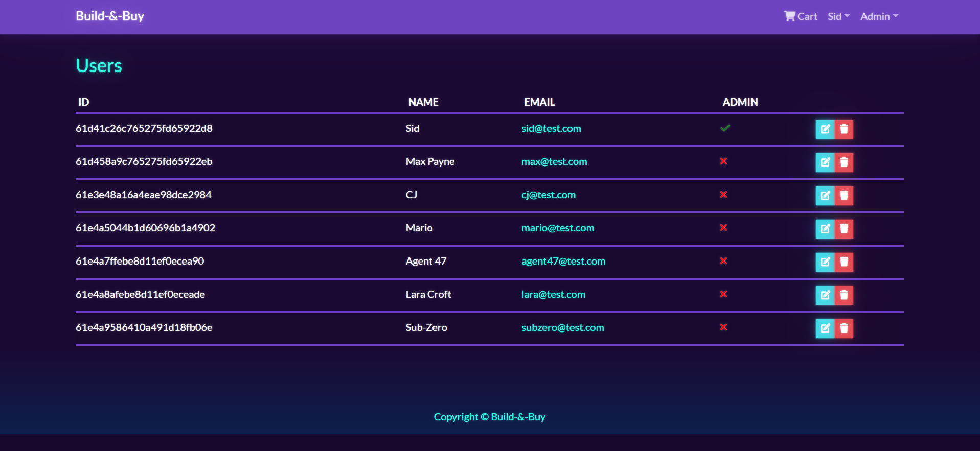
Task: Edit user Sid with the pencil icon
Action: click(825, 129)
